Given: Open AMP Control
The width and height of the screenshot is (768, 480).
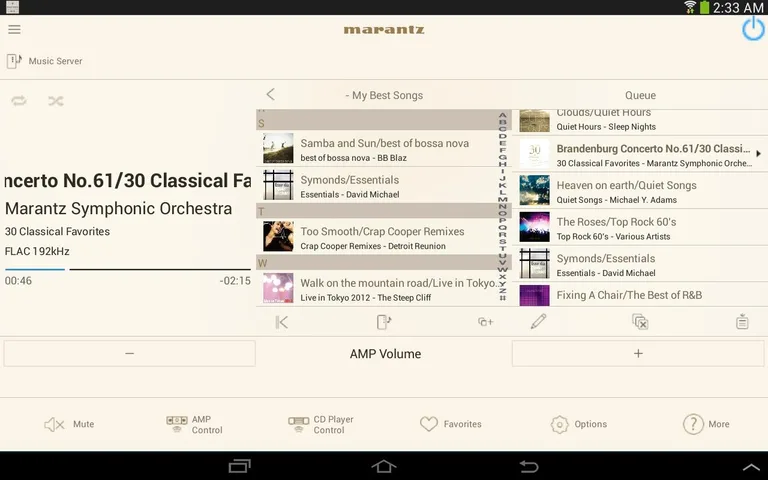Looking at the screenshot, I should (194, 424).
